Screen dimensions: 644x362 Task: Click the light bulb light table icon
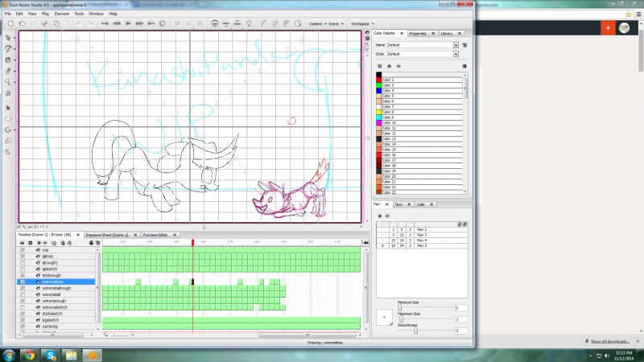249,24
